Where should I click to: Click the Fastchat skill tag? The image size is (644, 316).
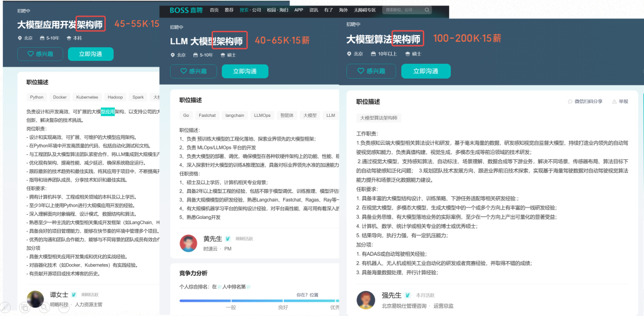tap(207, 116)
